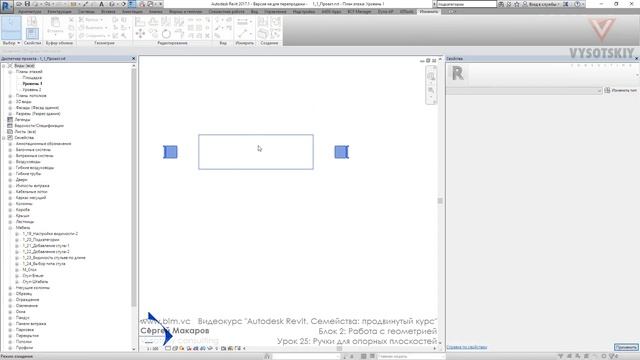Viewport: 640px width, 360px height.
Task: Open the Изменить ribbon tab
Action: click(x=429, y=12)
